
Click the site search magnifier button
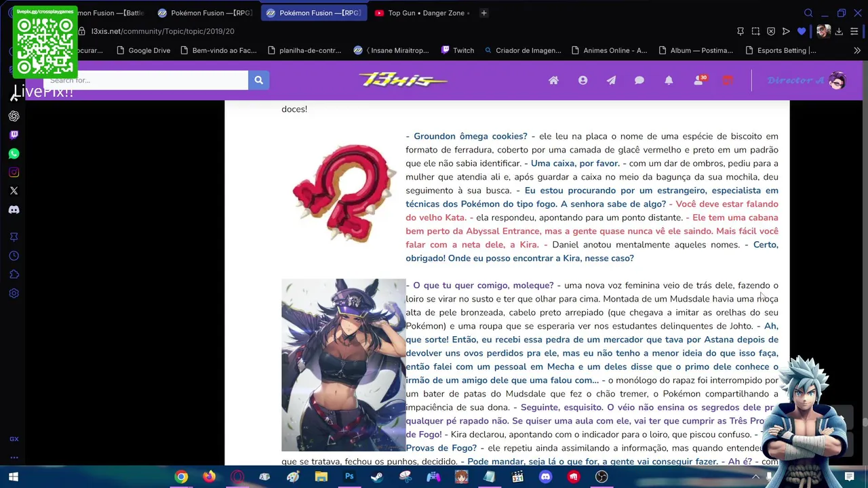click(258, 80)
